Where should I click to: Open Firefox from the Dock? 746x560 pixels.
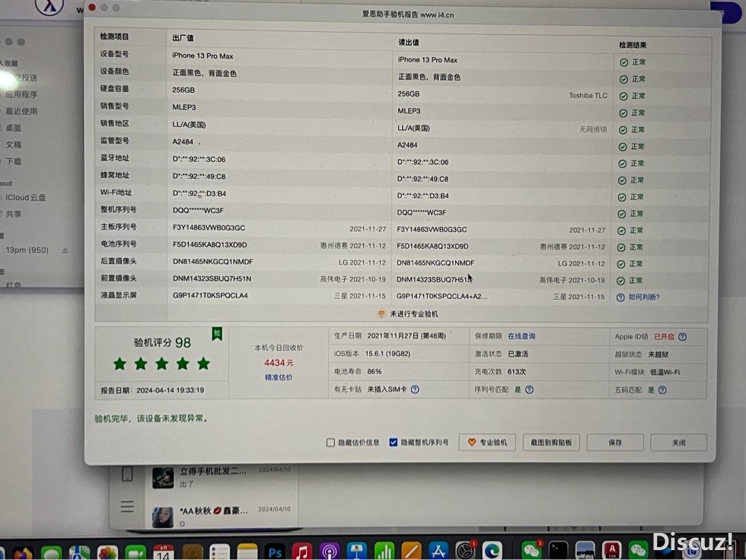22,553
